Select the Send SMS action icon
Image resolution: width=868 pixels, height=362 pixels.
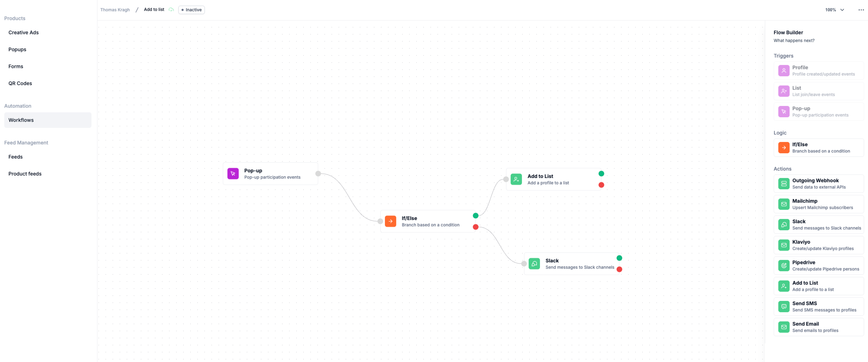[x=783, y=306]
